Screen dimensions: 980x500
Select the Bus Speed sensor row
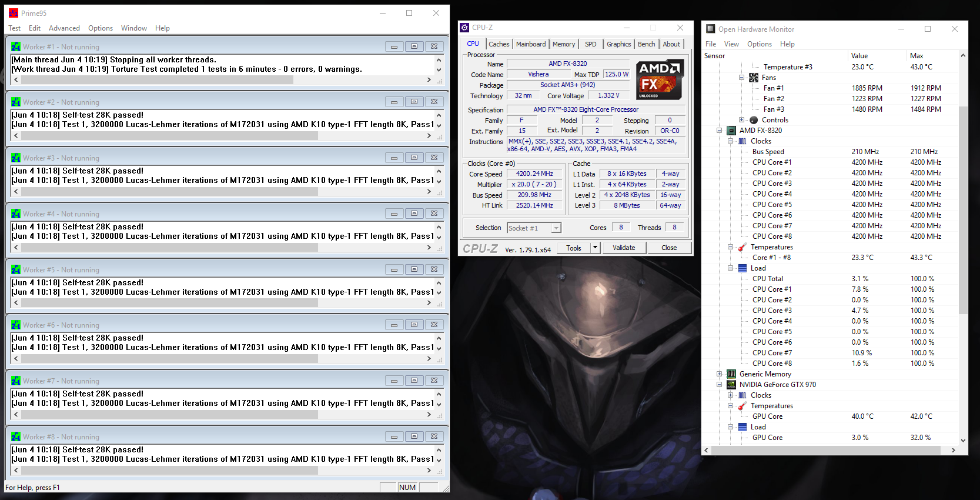(x=831, y=152)
